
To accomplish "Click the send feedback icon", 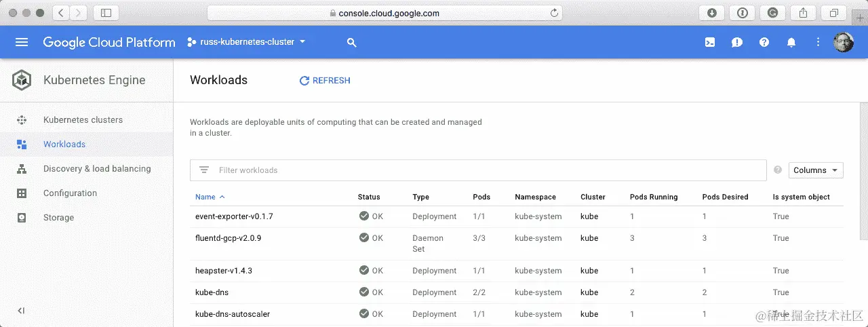I will (737, 42).
